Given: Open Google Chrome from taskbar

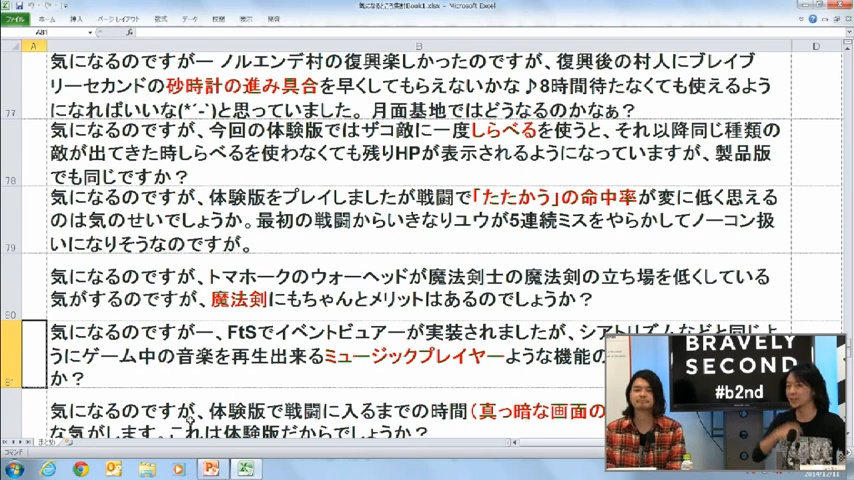Looking at the screenshot, I should pyautogui.click(x=81, y=469).
